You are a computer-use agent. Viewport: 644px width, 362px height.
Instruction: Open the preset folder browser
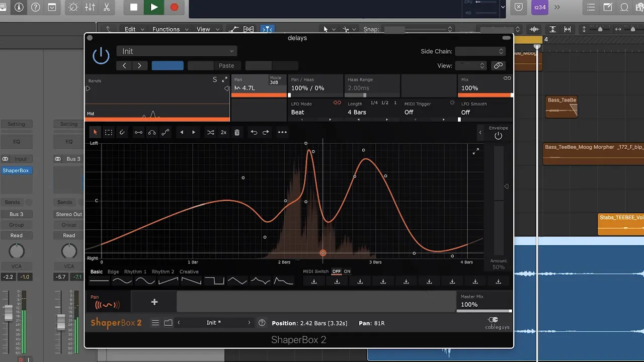coord(169,323)
